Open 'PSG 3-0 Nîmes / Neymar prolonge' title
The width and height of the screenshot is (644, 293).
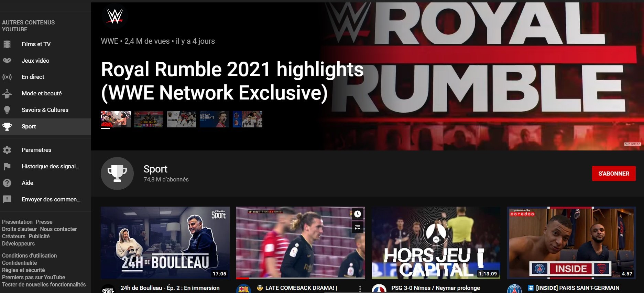436,288
